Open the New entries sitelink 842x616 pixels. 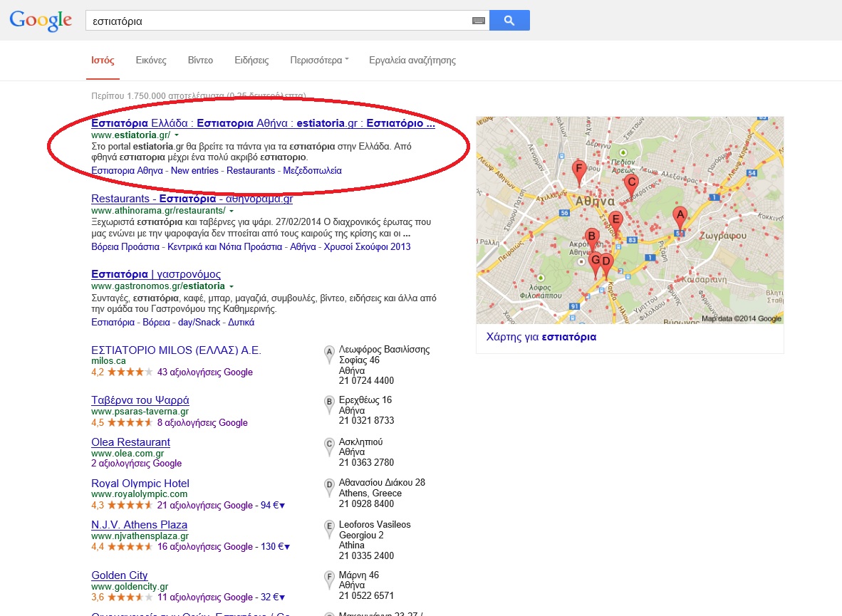coord(194,171)
